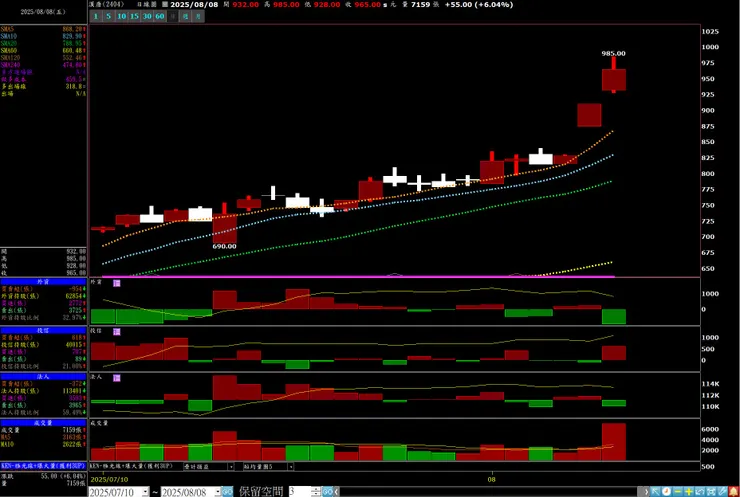This screenshot has height=497, width=740.
Task: Select the 1-minute timeframe button
Action: [96, 17]
